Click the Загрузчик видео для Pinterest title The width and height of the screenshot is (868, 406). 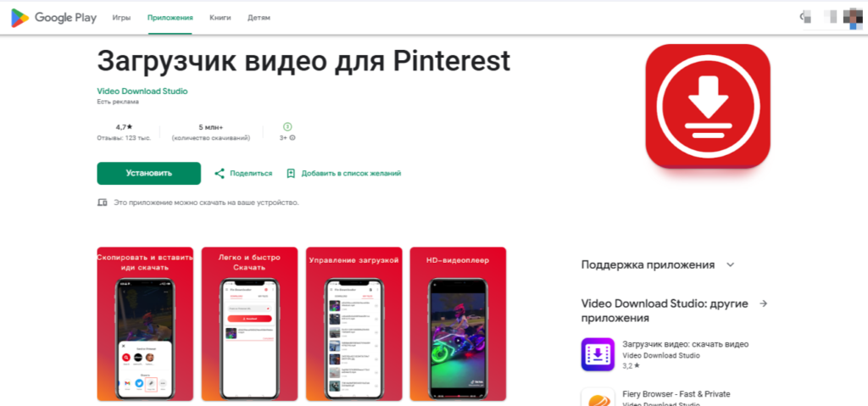pyautogui.click(x=303, y=61)
